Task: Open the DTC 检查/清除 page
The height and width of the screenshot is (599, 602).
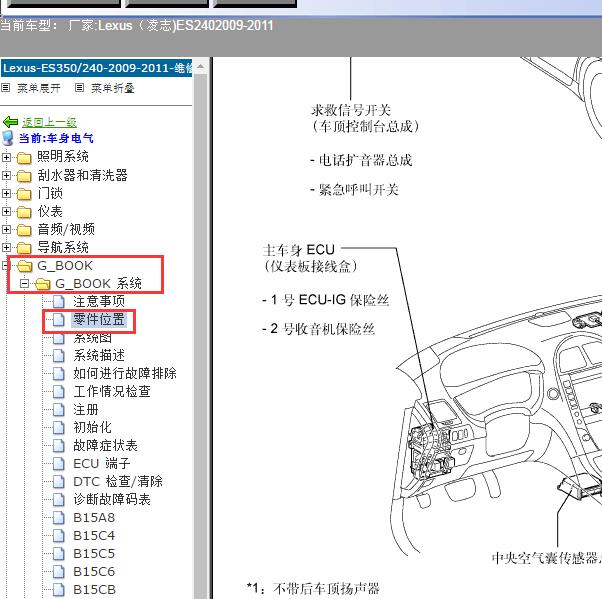Action: [x=118, y=482]
